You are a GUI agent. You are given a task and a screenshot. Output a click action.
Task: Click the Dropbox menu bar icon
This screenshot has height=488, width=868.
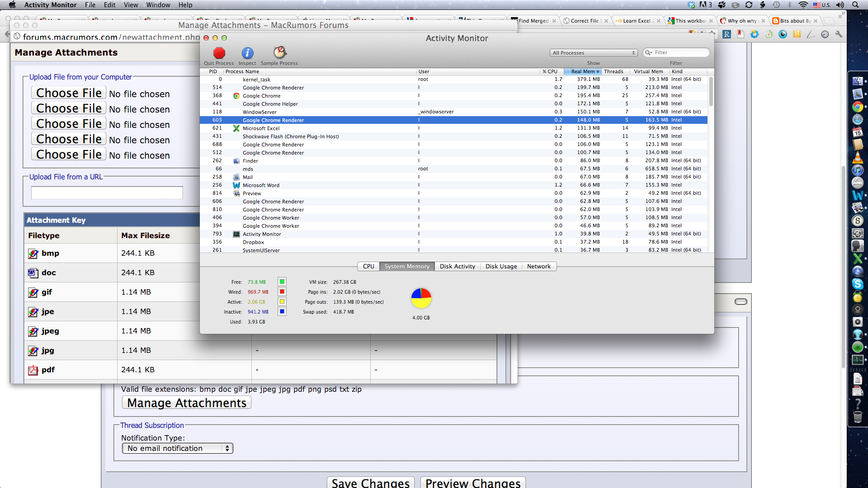[691, 5]
